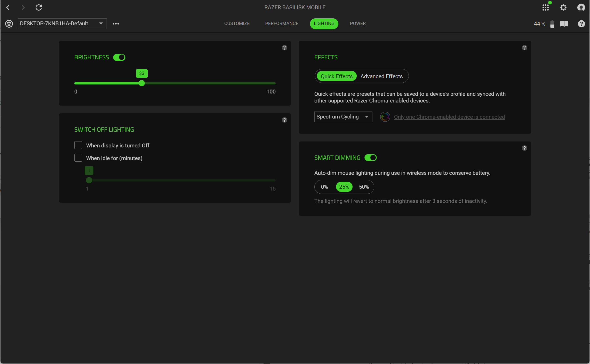The width and height of the screenshot is (590, 364).
Task: Go forward with the right arrow
Action: coord(23,7)
